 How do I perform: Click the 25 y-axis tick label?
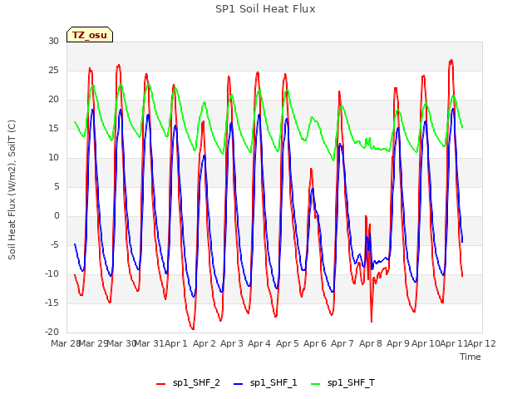point(53,70)
